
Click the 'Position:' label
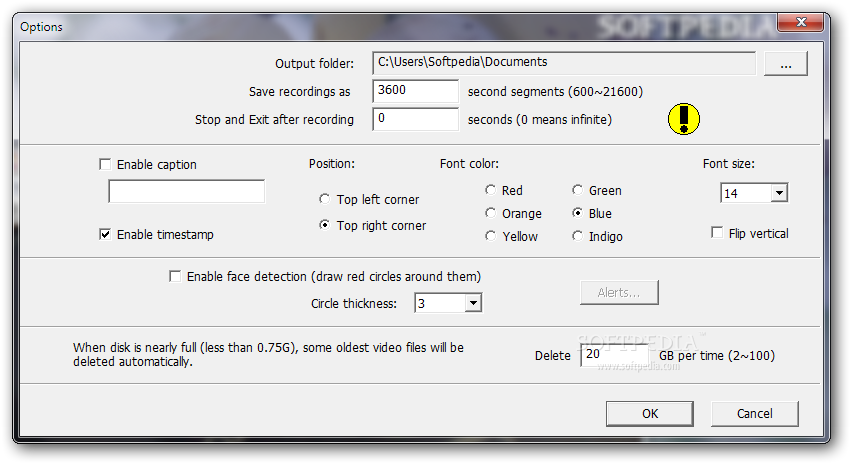pyautogui.click(x=332, y=163)
